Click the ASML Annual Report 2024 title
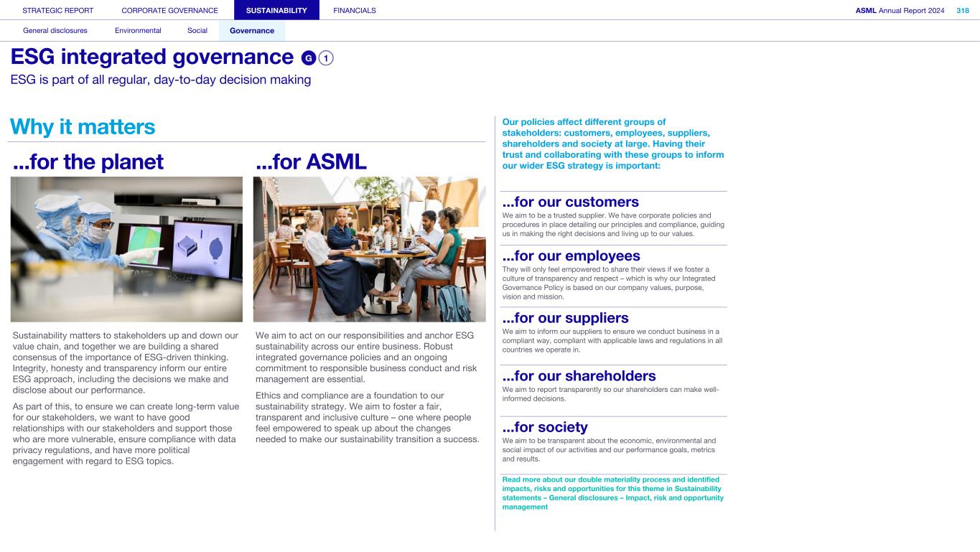This screenshot has height=552, width=980. click(900, 10)
